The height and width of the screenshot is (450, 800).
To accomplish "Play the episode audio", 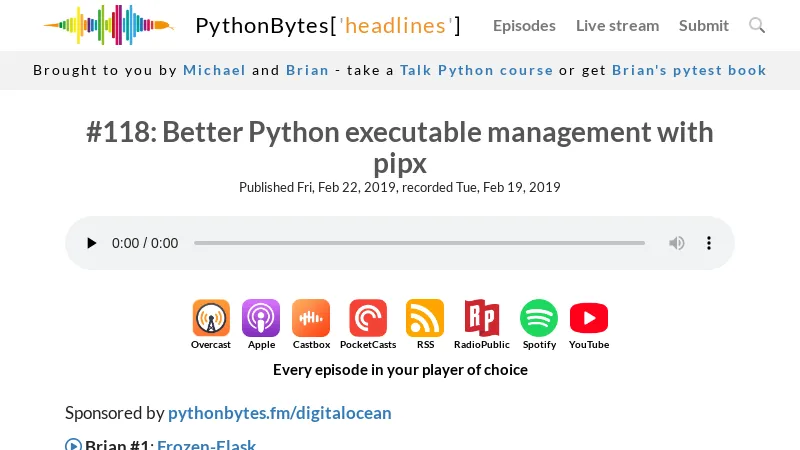I will pos(92,243).
